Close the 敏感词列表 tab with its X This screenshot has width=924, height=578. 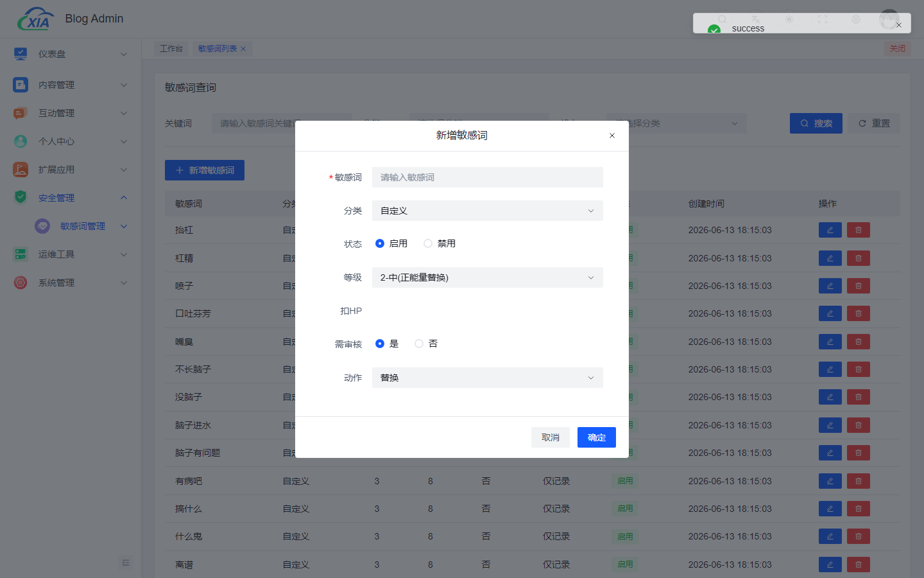point(243,49)
